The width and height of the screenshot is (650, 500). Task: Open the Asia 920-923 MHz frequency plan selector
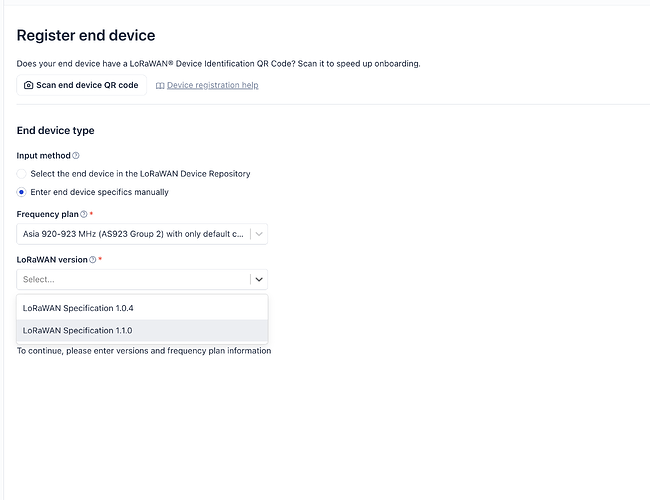[133, 234]
